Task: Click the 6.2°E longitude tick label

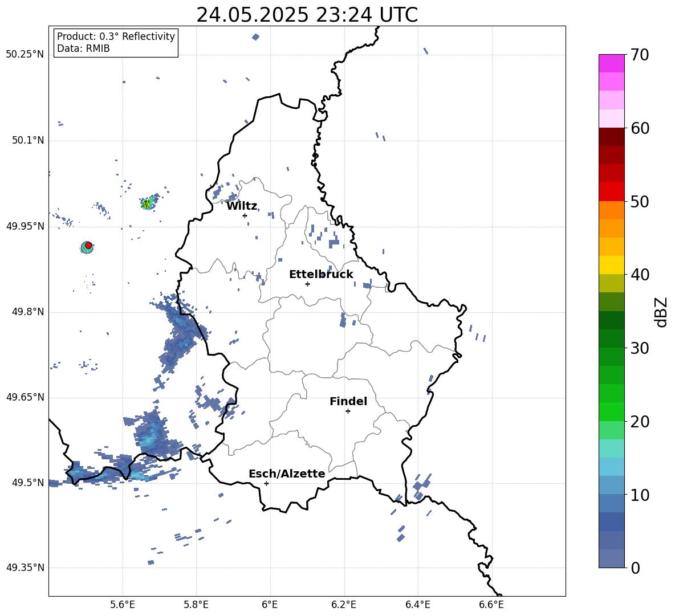Action: click(x=344, y=605)
